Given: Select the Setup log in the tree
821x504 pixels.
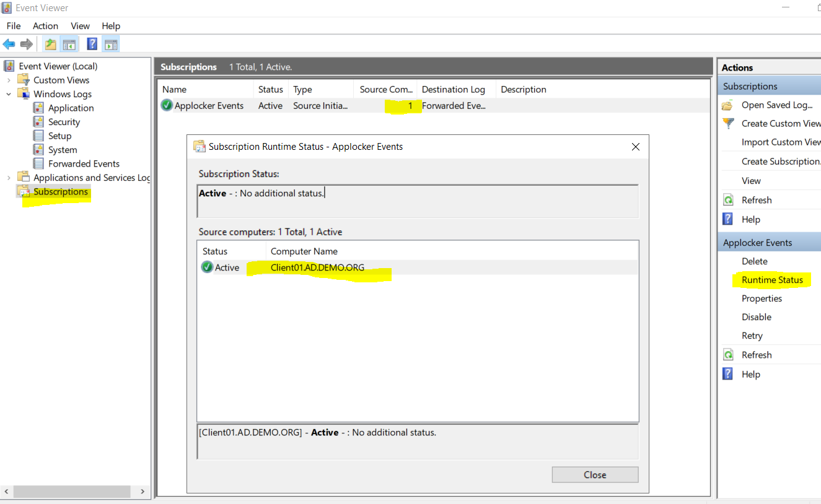Looking at the screenshot, I should coord(59,136).
